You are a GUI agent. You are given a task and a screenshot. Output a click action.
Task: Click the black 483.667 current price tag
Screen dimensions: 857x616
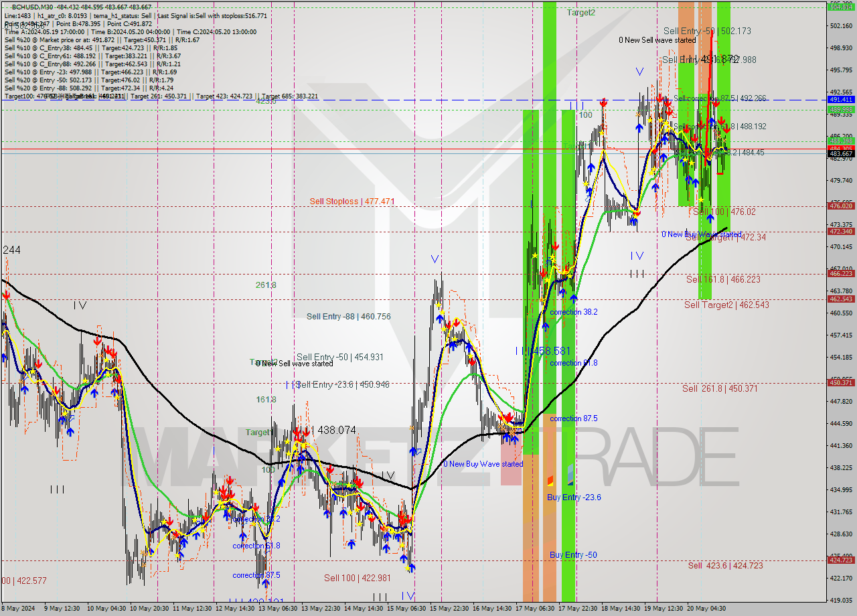point(841,153)
